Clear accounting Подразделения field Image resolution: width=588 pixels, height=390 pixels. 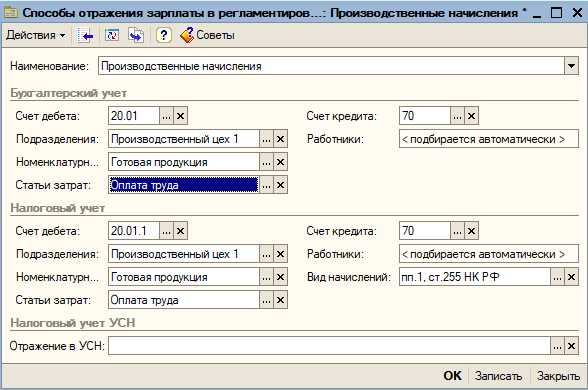(280, 139)
